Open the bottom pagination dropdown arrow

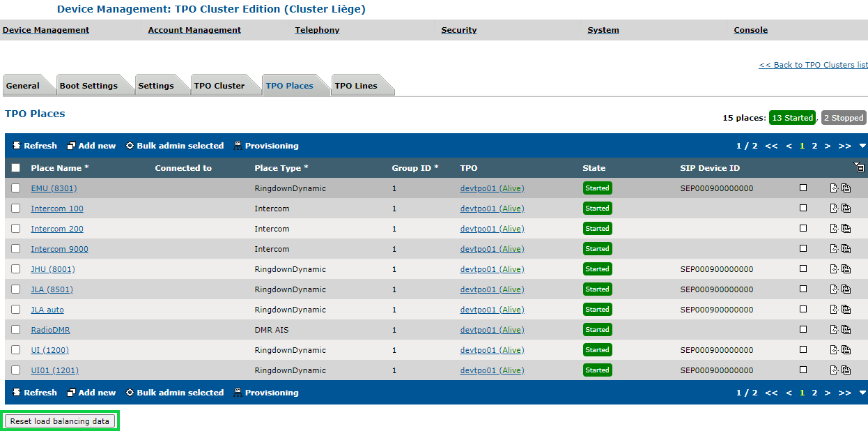click(862, 393)
